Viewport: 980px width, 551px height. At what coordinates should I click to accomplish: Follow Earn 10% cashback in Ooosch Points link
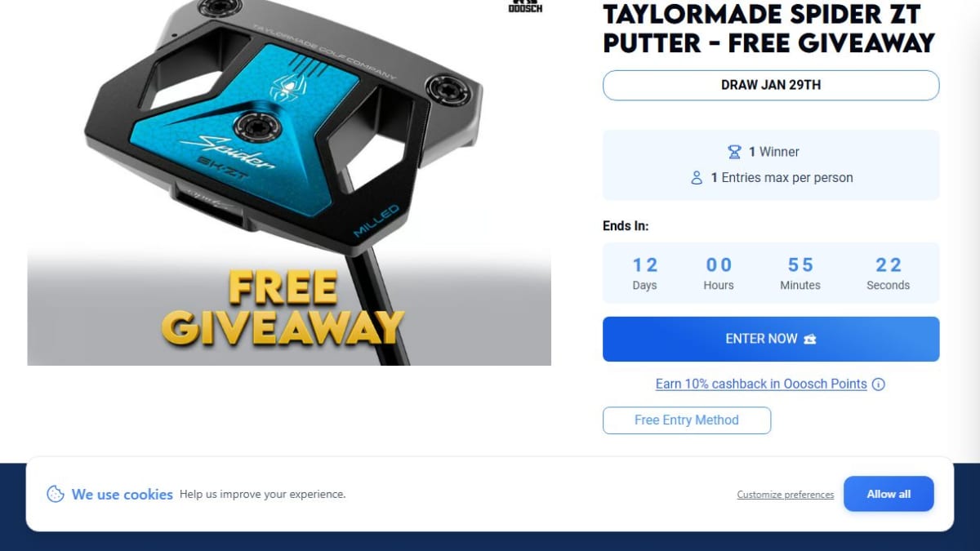tap(761, 384)
